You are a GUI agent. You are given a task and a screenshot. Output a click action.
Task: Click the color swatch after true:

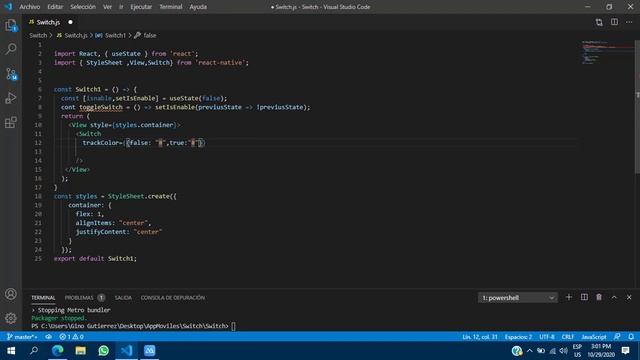(193, 142)
